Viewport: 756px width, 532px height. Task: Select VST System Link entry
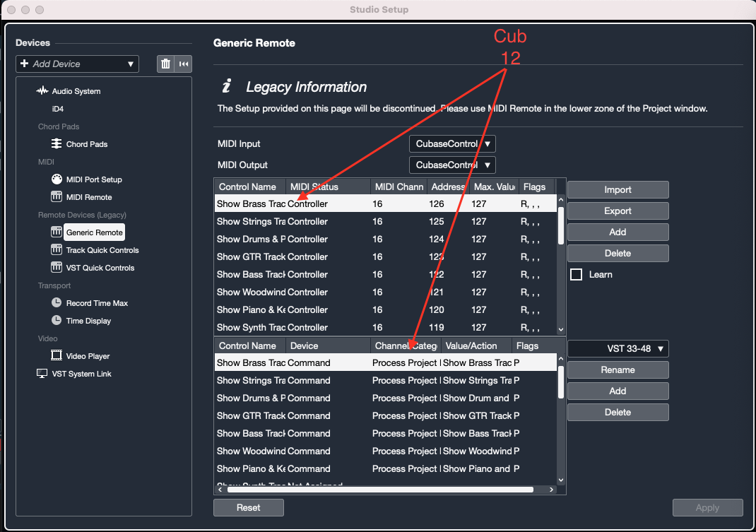(81, 374)
